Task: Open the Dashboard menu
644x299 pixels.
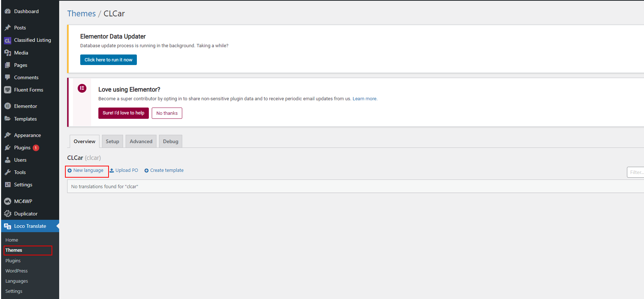Action: point(30,11)
